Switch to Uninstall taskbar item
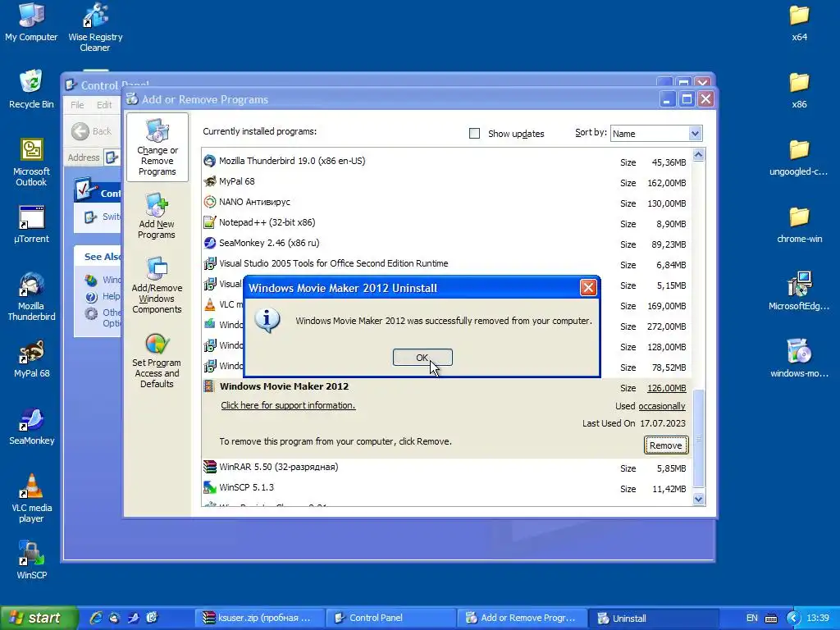This screenshot has width=840, height=630. (653, 618)
